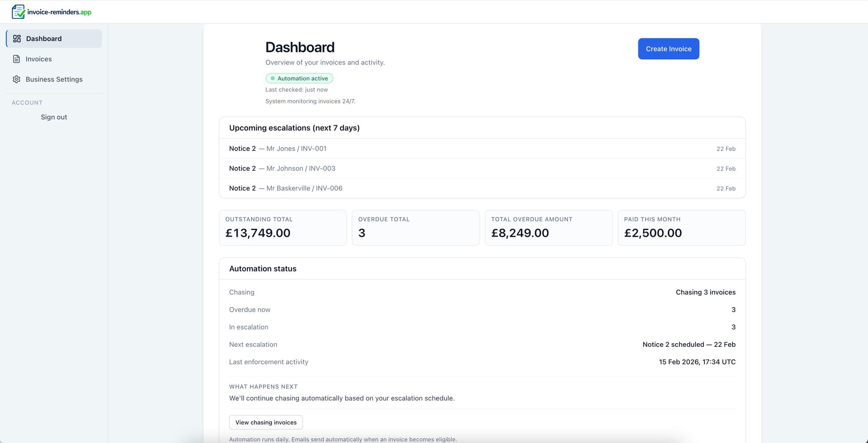Screen dimensions: 868x443
Task: Click the View chasing invoices button
Action: coord(265,422)
